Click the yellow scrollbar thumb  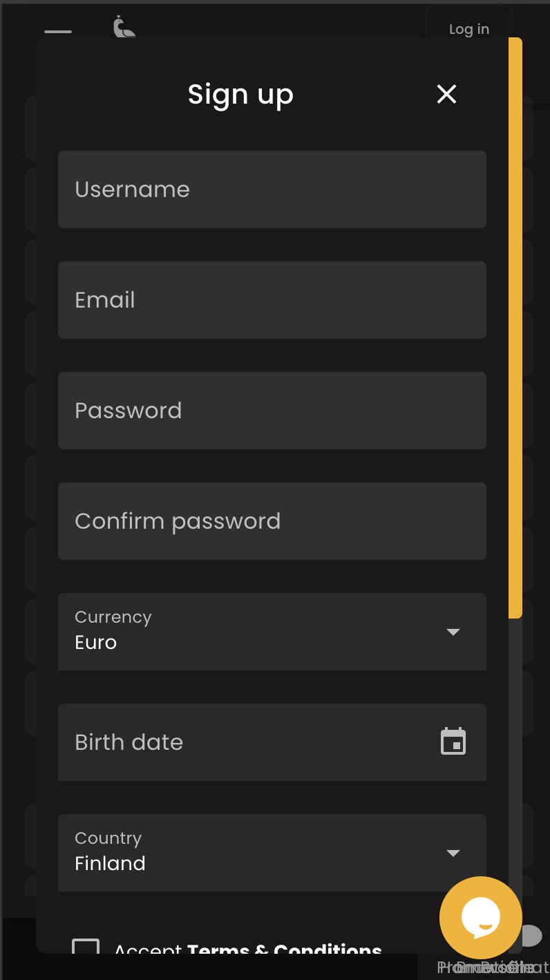(515, 328)
